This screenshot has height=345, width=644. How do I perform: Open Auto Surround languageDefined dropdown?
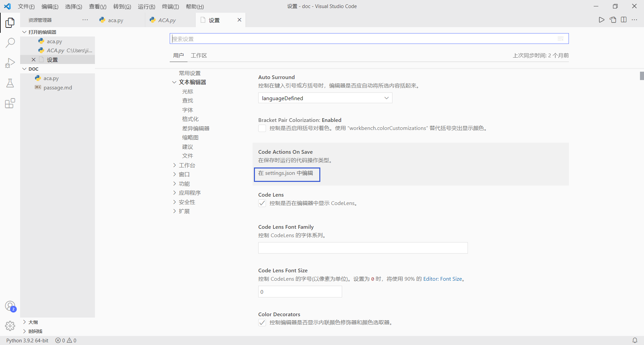point(325,98)
